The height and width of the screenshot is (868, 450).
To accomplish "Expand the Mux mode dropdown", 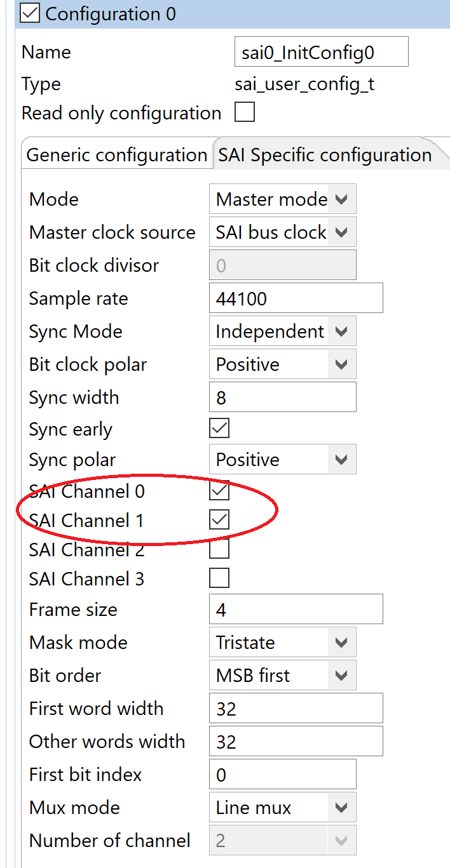I will coord(341,808).
